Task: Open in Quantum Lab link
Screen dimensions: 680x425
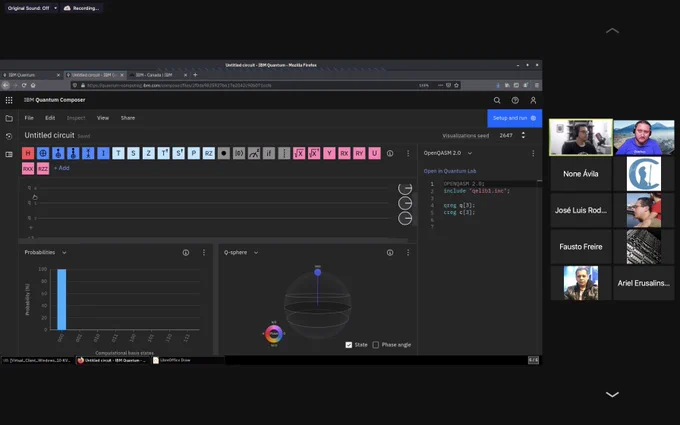Action: (x=450, y=171)
